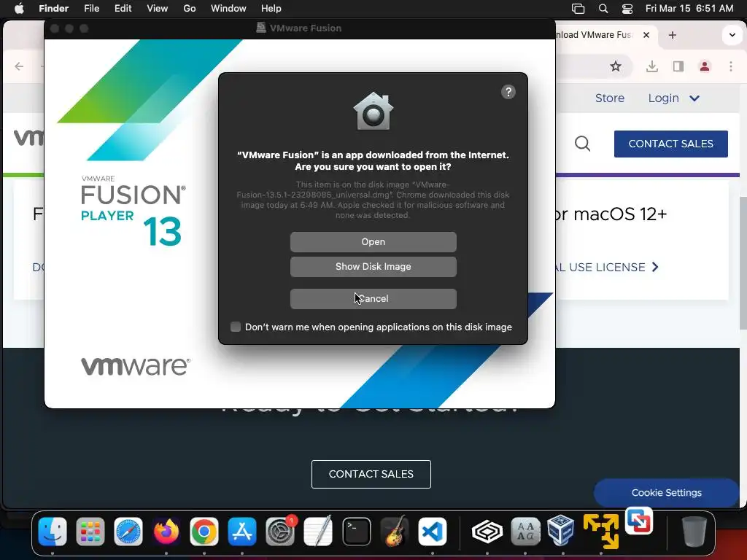The width and height of the screenshot is (747, 560).
Task: Open Firefox from the Dock
Action: tap(166, 532)
